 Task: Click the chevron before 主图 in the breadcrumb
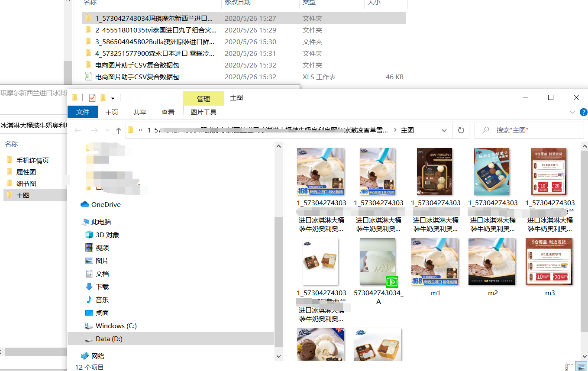click(x=395, y=130)
